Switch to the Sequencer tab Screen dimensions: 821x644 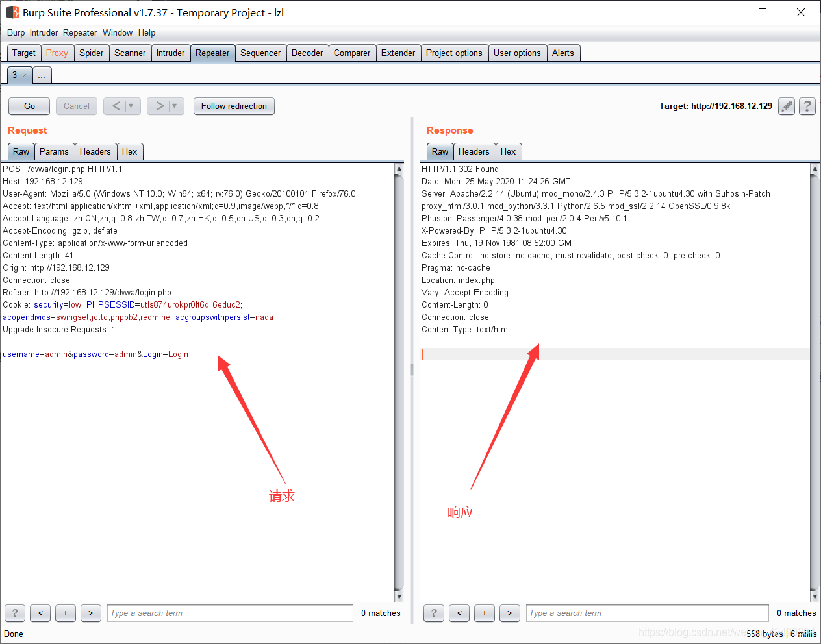[260, 53]
